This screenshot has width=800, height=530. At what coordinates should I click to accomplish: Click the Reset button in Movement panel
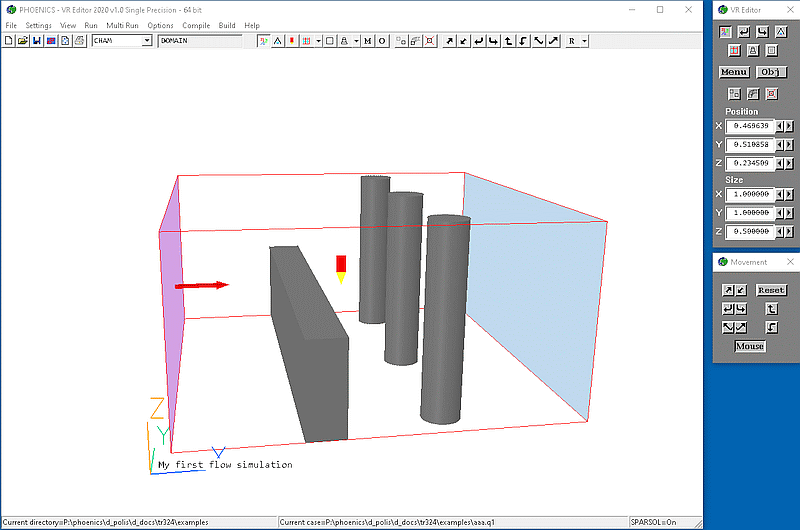[x=770, y=290]
